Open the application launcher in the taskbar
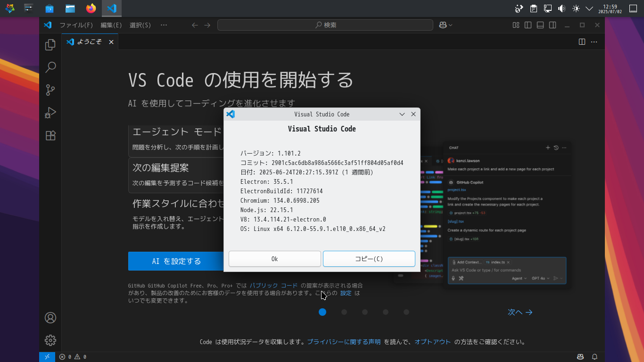Viewport: 644px width, 362px height. click(x=9, y=8)
